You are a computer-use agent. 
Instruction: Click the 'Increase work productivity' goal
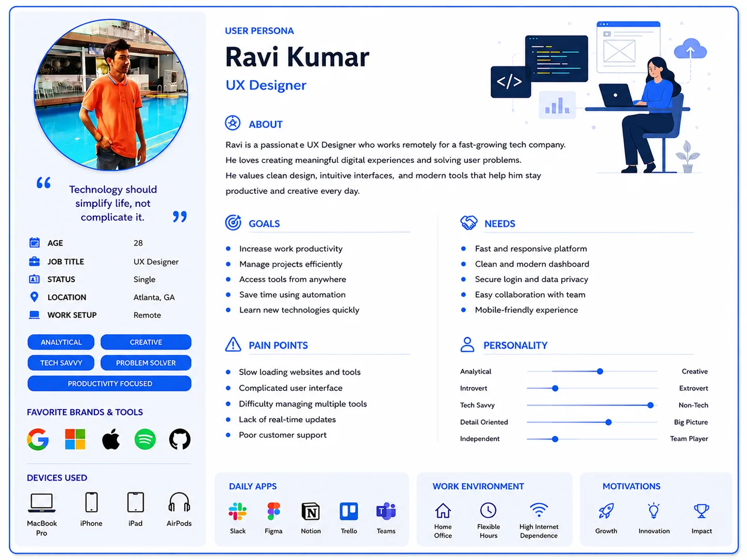[x=291, y=249]
